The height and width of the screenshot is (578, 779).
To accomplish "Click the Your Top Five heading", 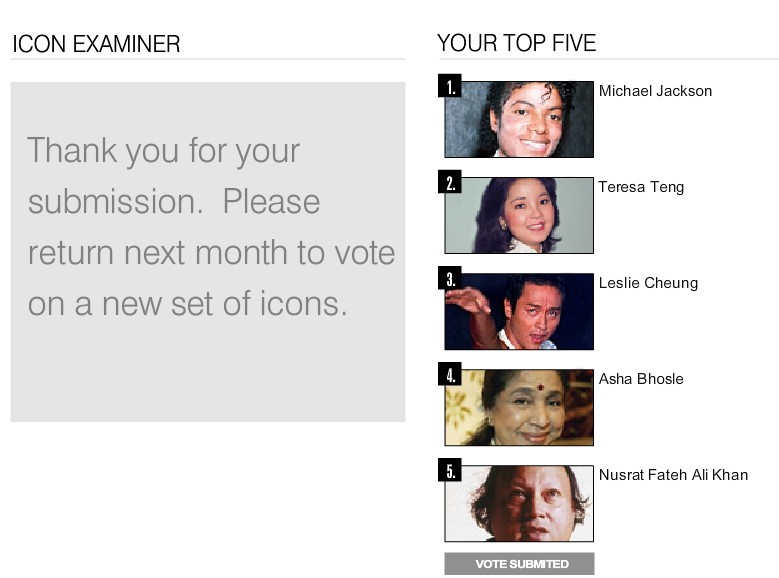I will coord(516,43).
